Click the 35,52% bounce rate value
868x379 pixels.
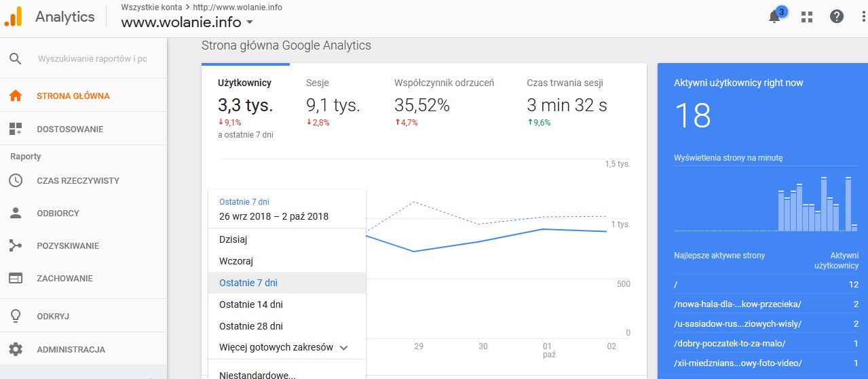[x=422, y=105]
